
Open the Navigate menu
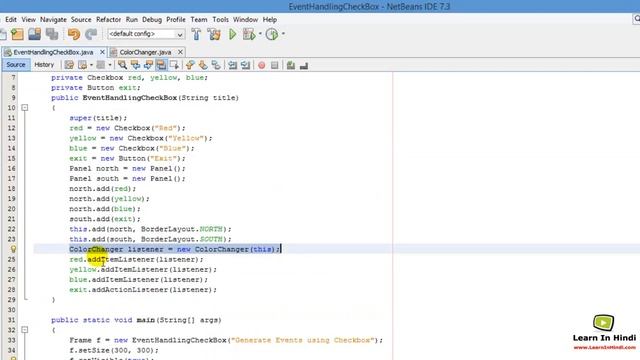(53, 20)
